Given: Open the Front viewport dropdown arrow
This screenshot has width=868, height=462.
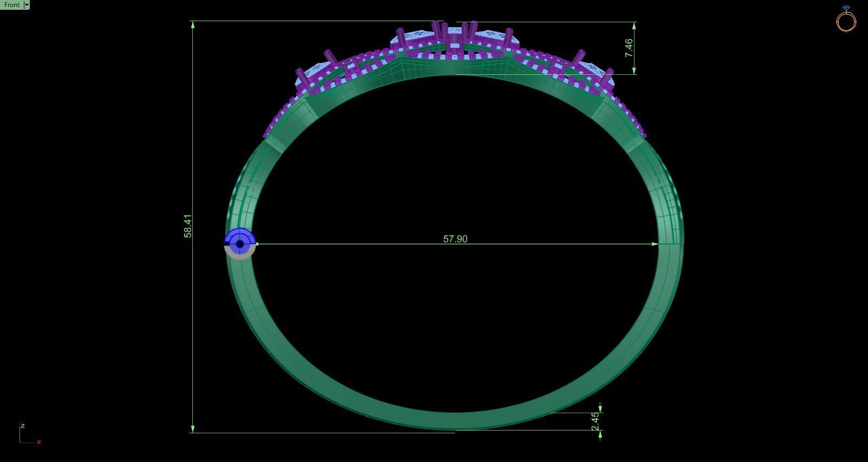Looking at the screenshot, I should click(x=27, y=4).
